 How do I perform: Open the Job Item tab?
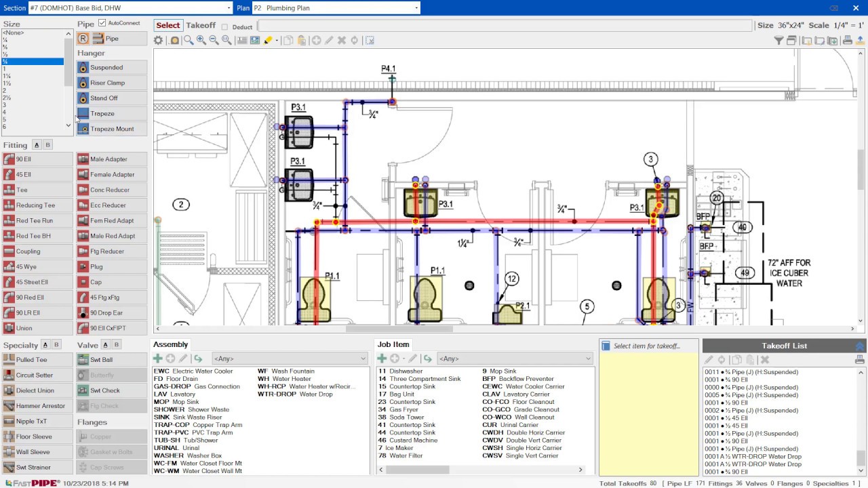coord(393,344)
